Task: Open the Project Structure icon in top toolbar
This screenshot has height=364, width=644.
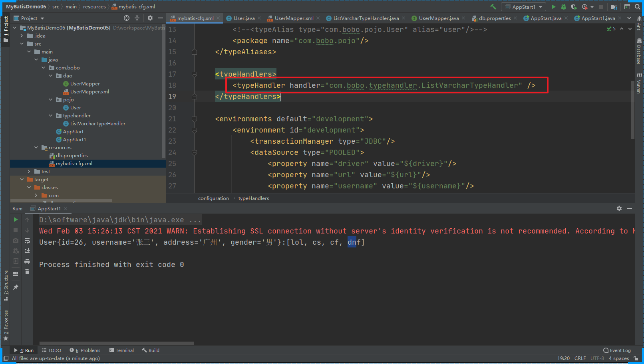Action: pos(614,7)
